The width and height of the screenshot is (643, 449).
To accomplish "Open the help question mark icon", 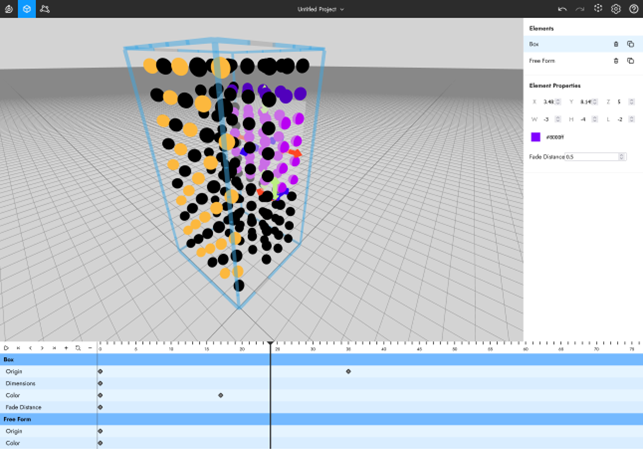I will pos(633,9).
